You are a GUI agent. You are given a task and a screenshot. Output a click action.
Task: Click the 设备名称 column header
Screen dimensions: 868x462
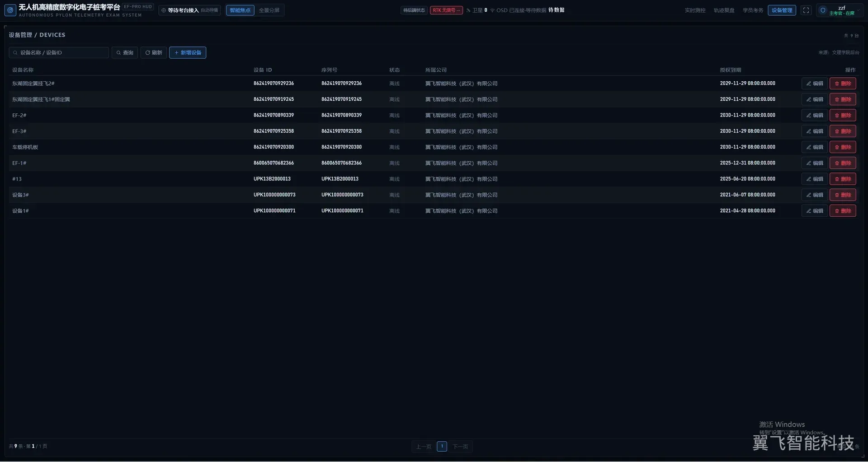[23, 70]
